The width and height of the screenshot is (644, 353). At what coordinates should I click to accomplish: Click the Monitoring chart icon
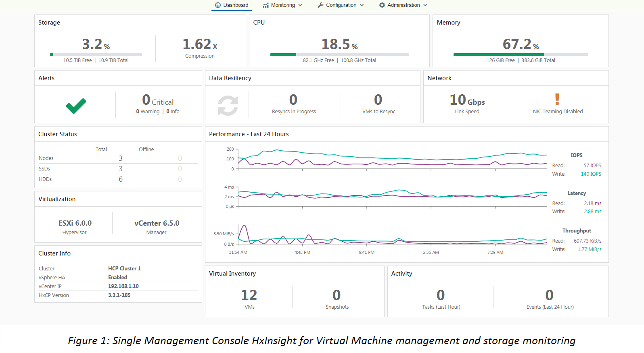(x=266, y=5)
